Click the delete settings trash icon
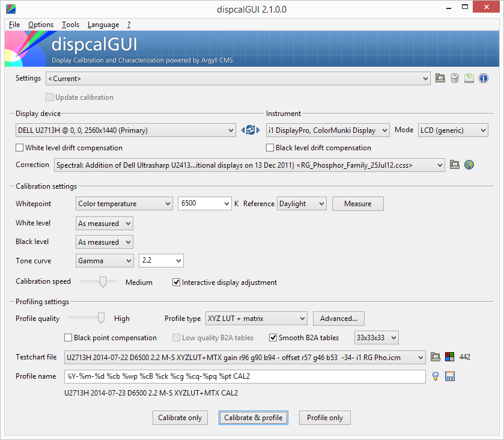This screenshot has height=440, width=504. [x=455, y=78]
